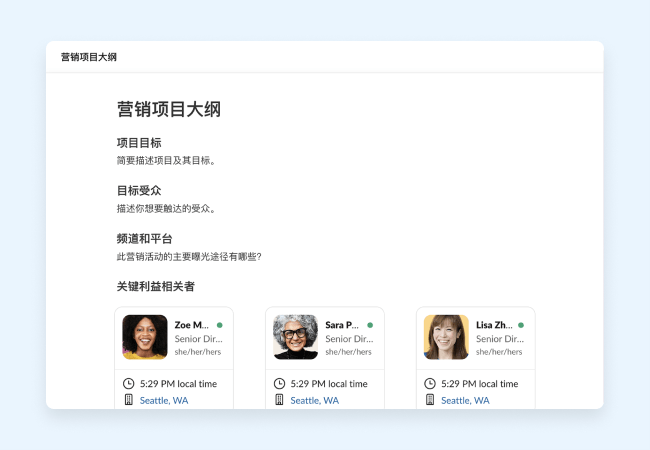Click the clock icon in Sara's card

[x=279, y=384]
